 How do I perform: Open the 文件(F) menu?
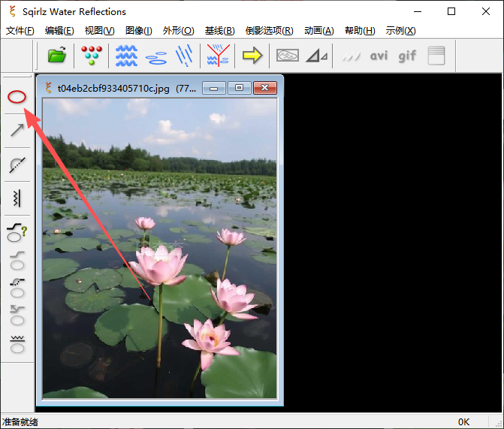[20, 31]
